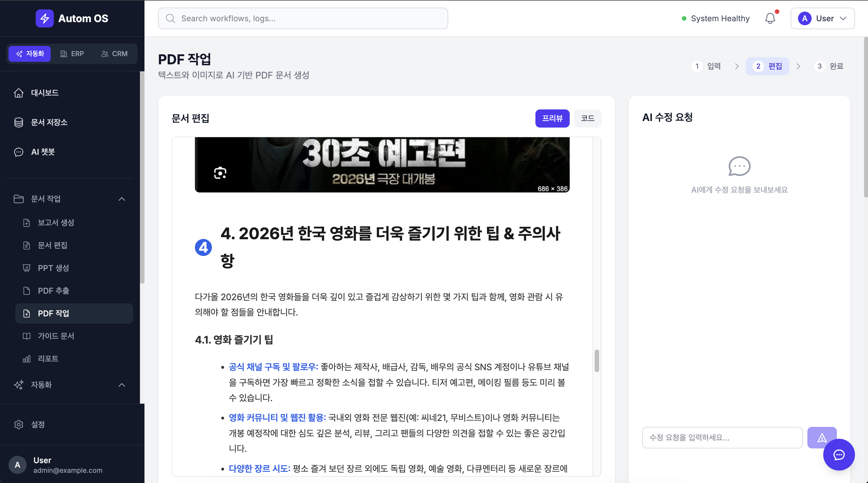Open the User account dropdown
This screenshot has height=483, width=868.
pyautogui.click(x=822, y=18)
